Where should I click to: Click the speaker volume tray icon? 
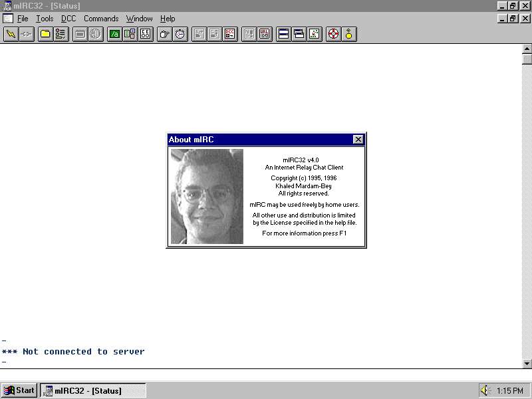486,390
